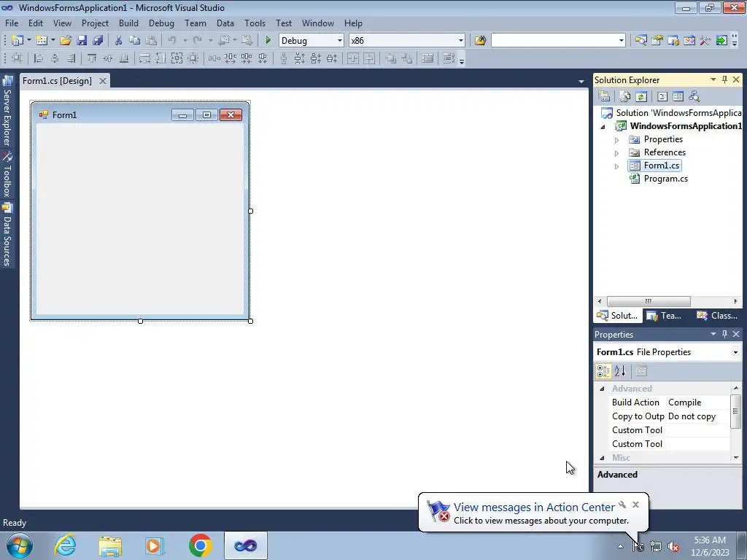Open the x86 platform dropdown
Image resolution: width=747 pixels, height=560 pixels.
coord(460,41)
